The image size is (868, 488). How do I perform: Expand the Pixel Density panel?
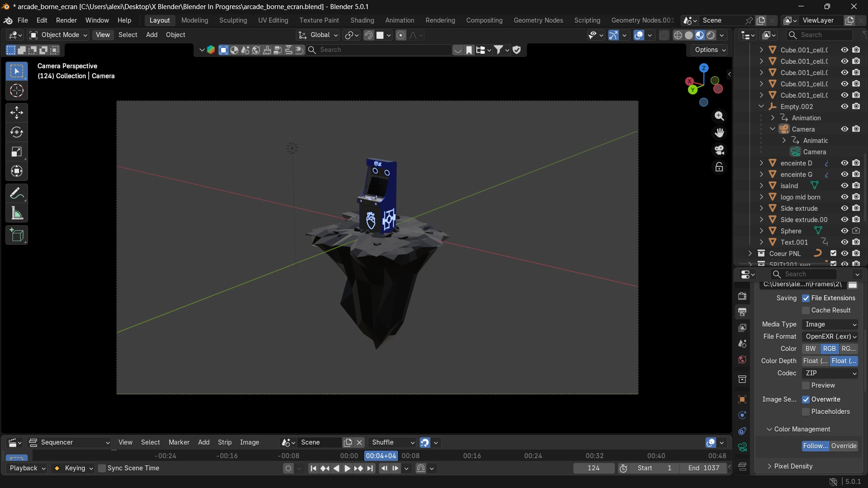(x=793, y=466)
